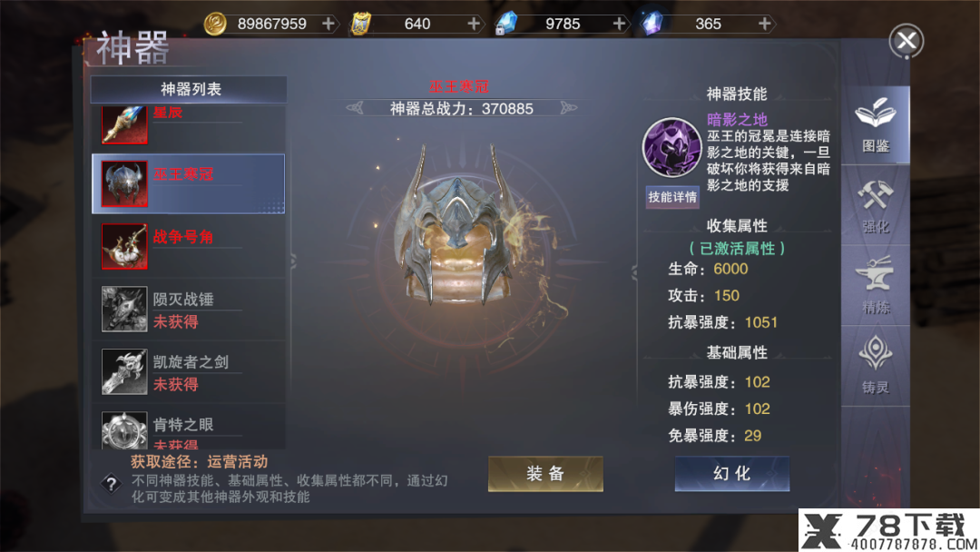This screenshot has width=980, height=552.
Task: Add tickets using plus beside 640
Action: tap(474, 24)
